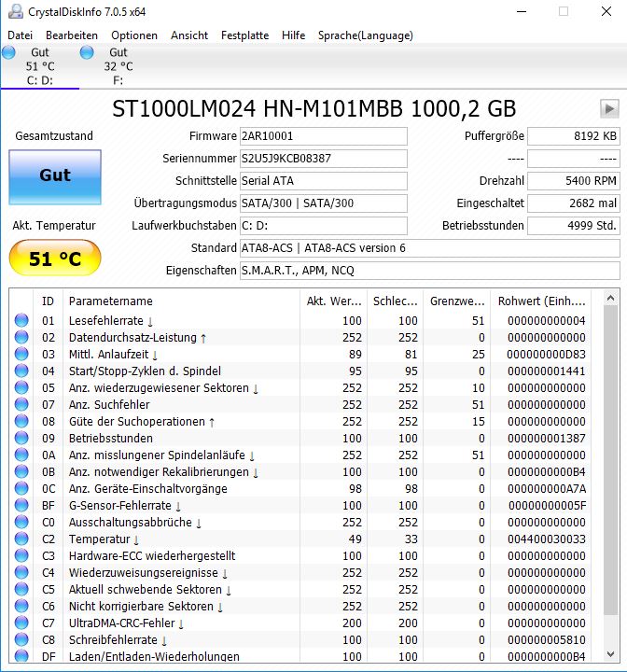Click status orb for Start/Stopp-Zyklen row
627x672 pixels.
tap(21, 371)
